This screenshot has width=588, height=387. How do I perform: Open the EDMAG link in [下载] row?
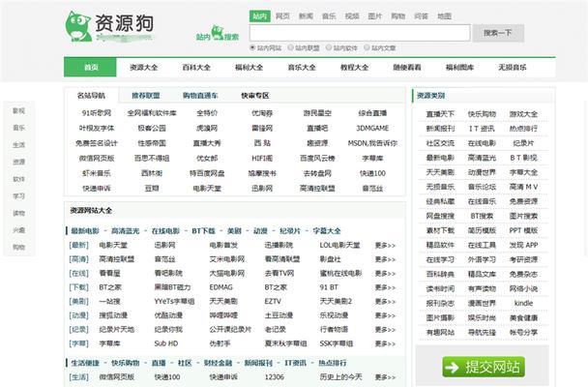coord(220,287)
